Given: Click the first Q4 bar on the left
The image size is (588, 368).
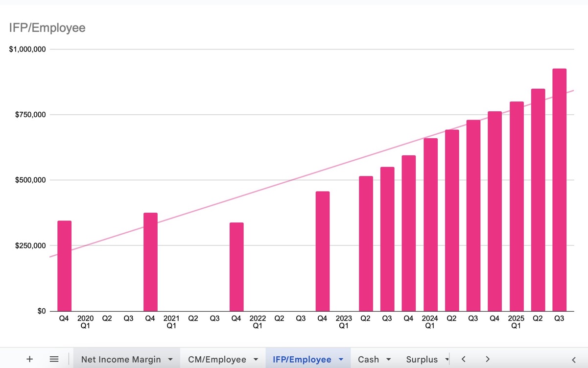Looking at the screenshot, I should (x=65, y=267).
